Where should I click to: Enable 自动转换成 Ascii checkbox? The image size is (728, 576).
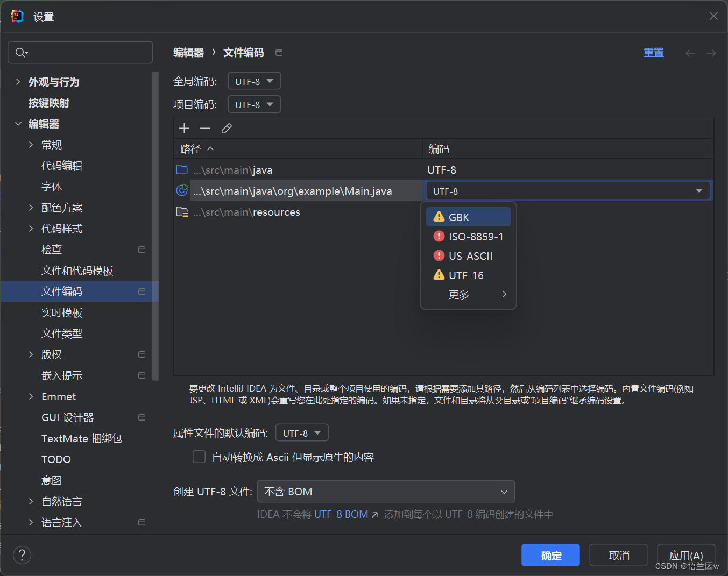pyautogui.click(x=199, y=457)
